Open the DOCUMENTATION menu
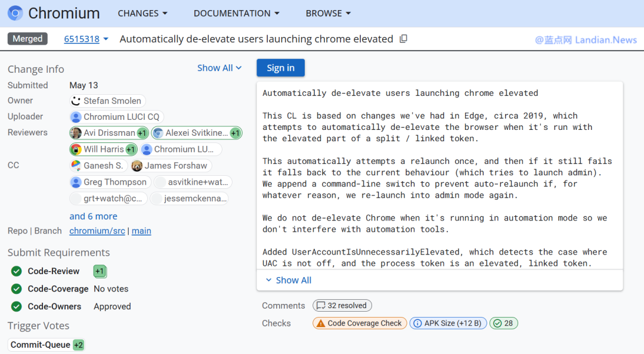This screenshot has width=644, height=354. [x=237, y=13]
